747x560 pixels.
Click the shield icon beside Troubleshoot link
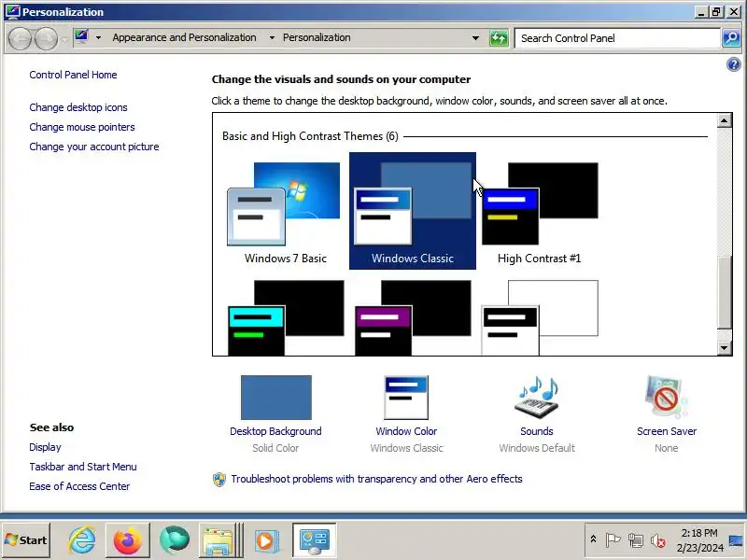pyautogui.click(x=219, y=479)
